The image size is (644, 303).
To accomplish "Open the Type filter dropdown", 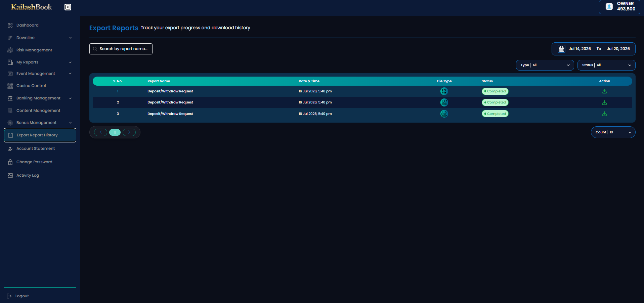I will (x=545, y=65).
